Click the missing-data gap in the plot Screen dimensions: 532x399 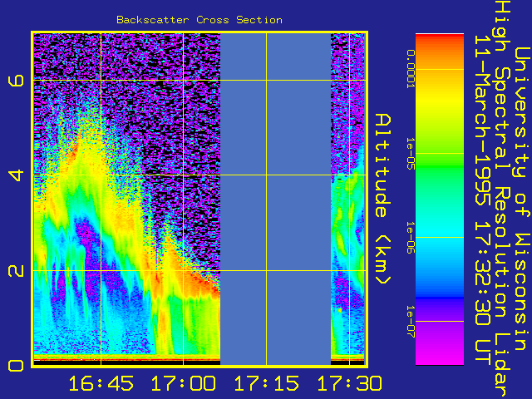[275, 199]
